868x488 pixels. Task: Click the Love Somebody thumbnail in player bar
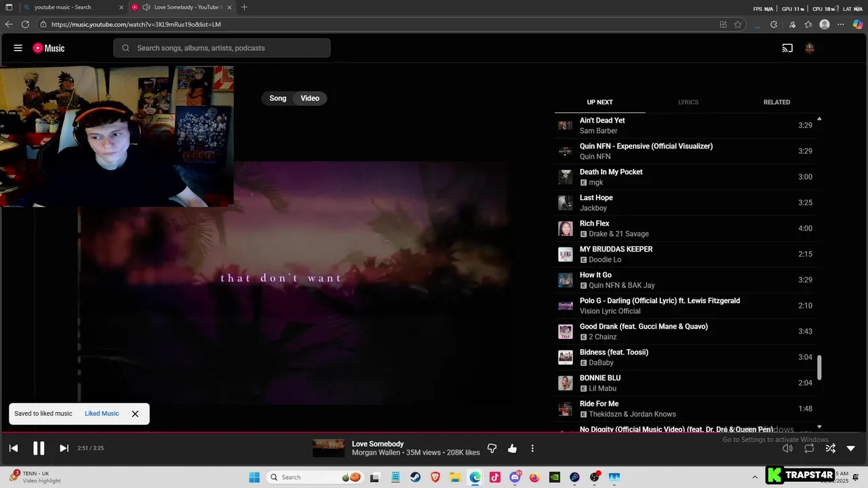(329, 448)
